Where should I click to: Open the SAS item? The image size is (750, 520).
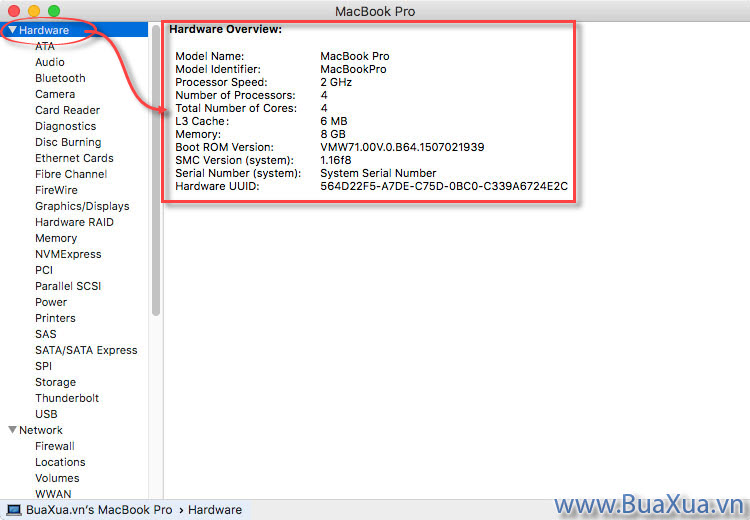[x=45, y=334]
